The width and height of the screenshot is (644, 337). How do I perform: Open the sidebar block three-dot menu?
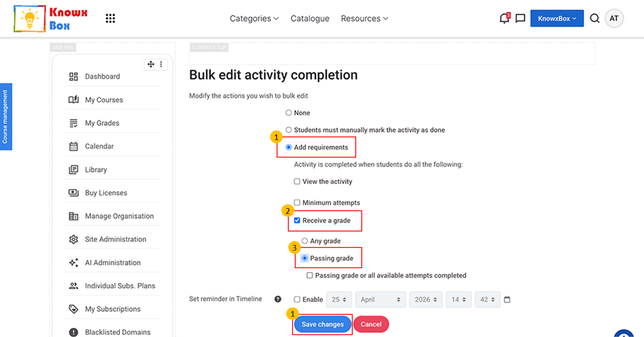pyautogui.click(x=161, y=64)
